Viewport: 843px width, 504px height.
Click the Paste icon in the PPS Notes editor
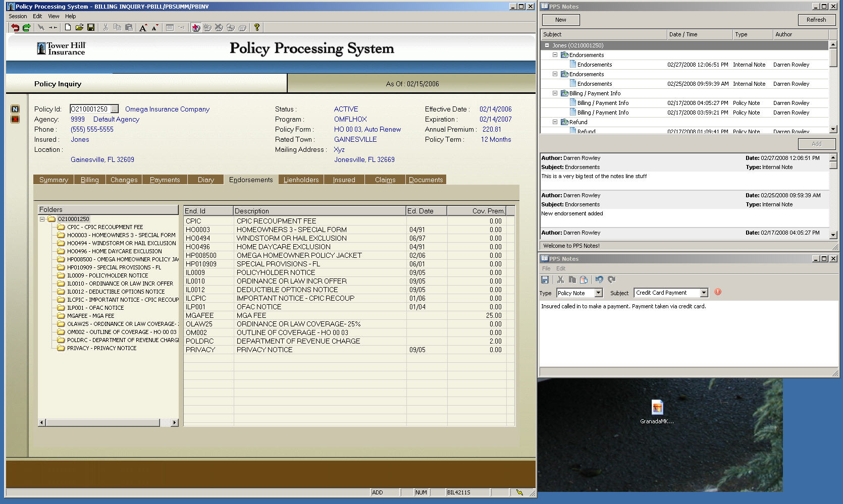(x=584, y=279)
